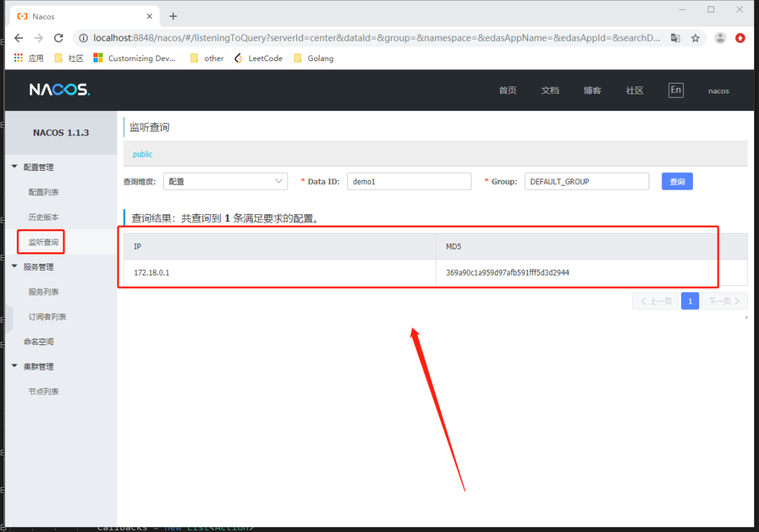This screenshot has width=759, height=532.
Task: Open site info icon in address bar
Action: (x=83, y=38)
